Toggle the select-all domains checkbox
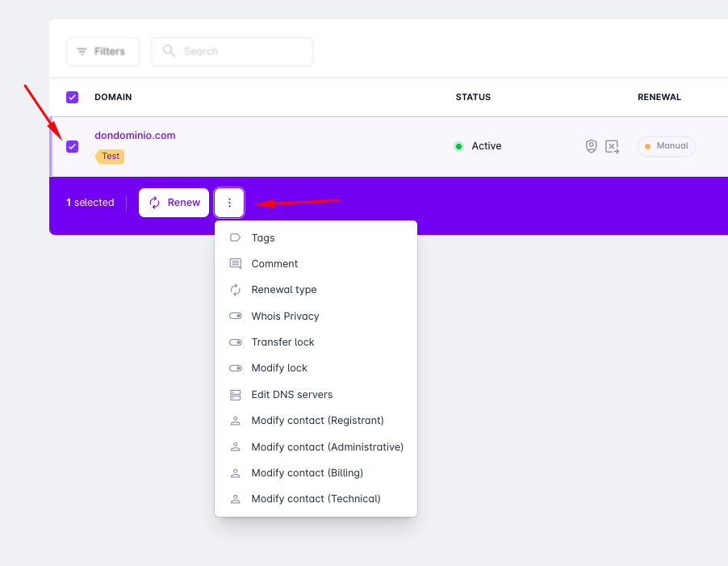This screenshot has width=728, height=566. click(x=73, y=97)
